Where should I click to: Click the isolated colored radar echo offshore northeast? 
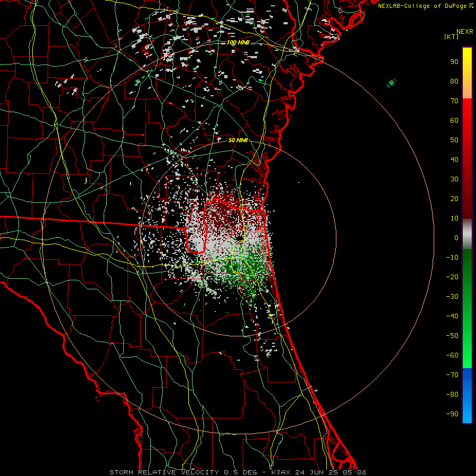click(391, 83)
